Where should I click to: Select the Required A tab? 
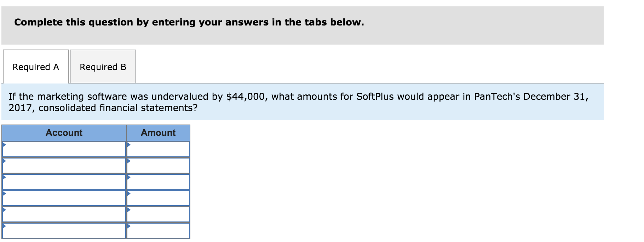(35, 67)
